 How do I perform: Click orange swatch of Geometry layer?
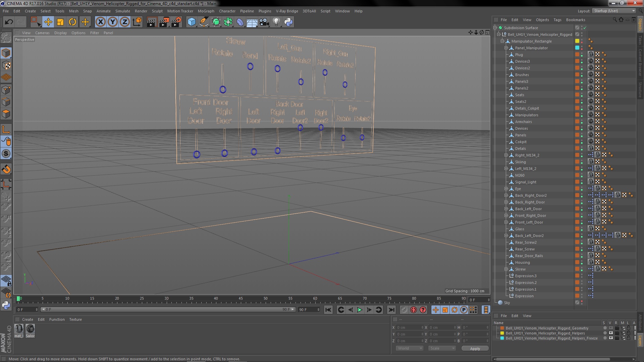click(x=502, y=328)
